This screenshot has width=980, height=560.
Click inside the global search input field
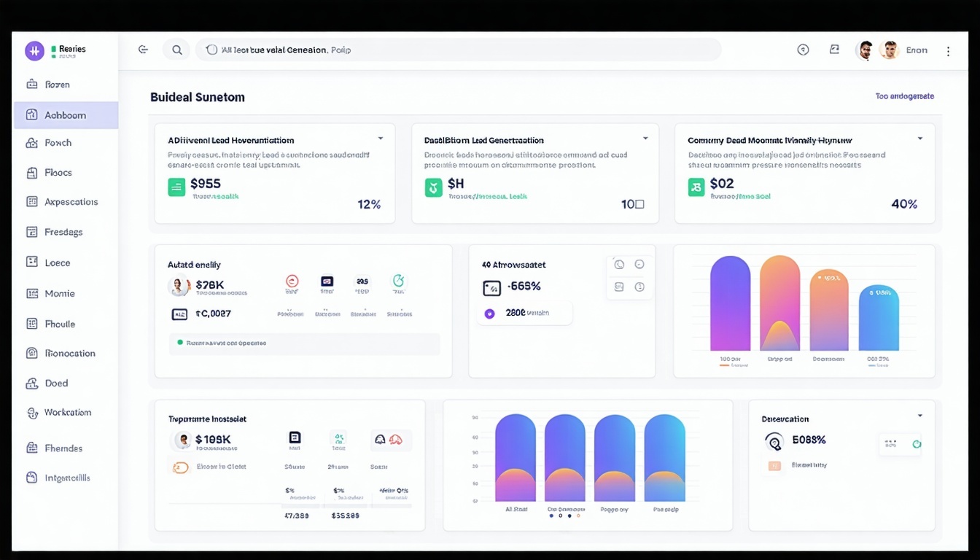452,50
